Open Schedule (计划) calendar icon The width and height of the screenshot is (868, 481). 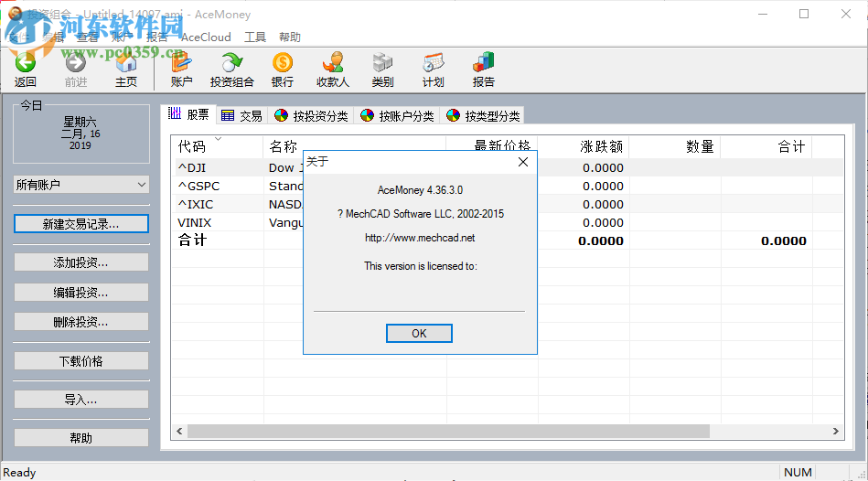coord(433,62)
